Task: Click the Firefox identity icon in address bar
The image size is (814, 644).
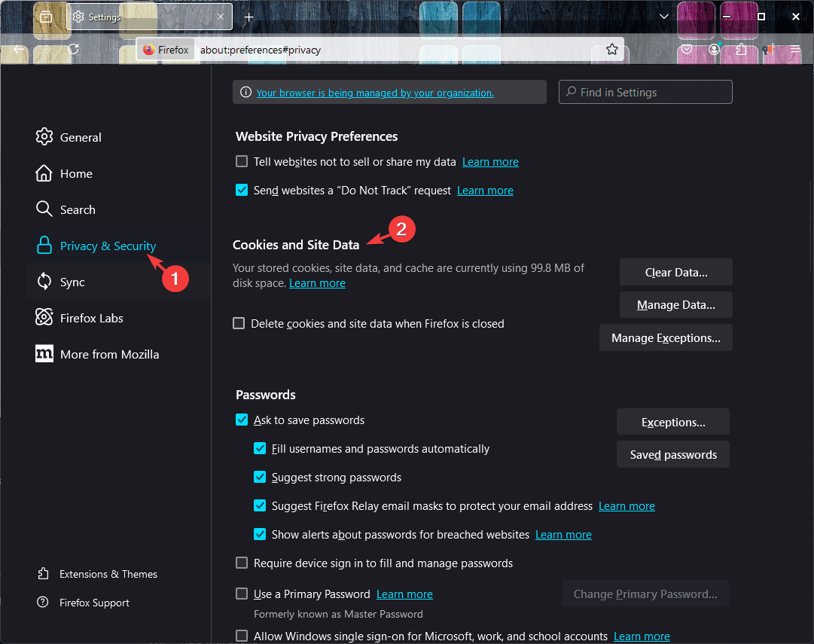Action: click(x=149, y=50)
